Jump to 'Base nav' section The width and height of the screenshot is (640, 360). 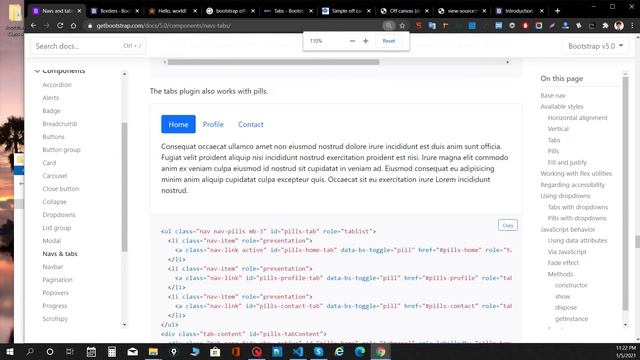pyautogui.click(x=553, y=96)
